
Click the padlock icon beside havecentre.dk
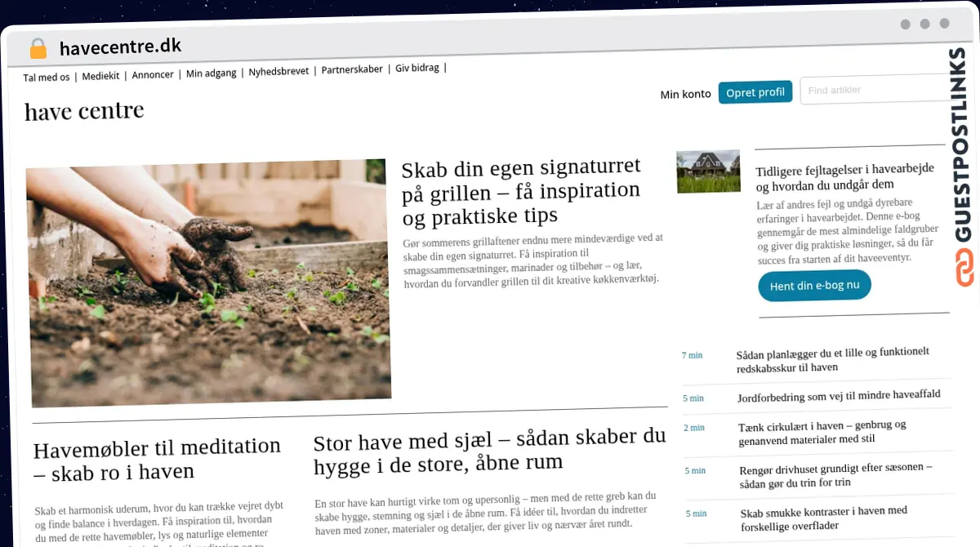(x=38, y=48)
